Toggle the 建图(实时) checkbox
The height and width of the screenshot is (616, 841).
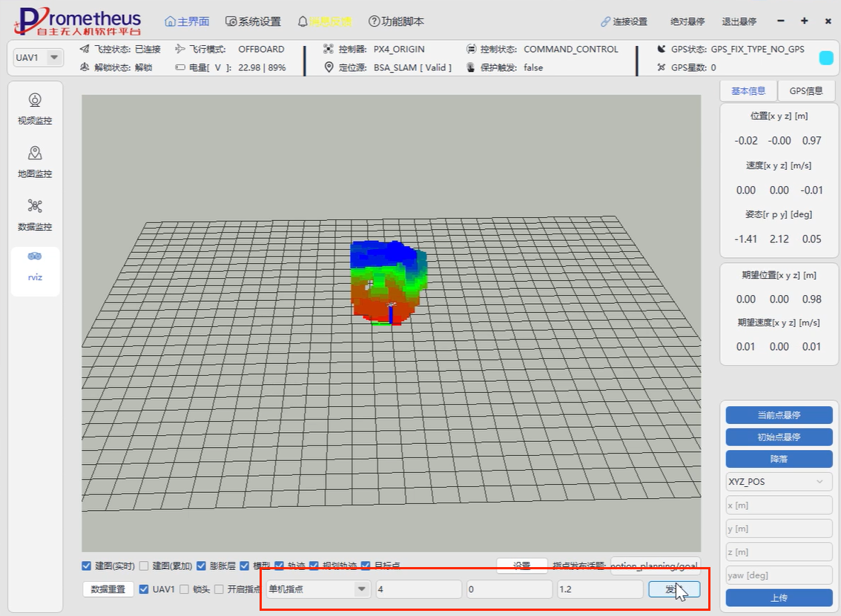coord(87,566)
